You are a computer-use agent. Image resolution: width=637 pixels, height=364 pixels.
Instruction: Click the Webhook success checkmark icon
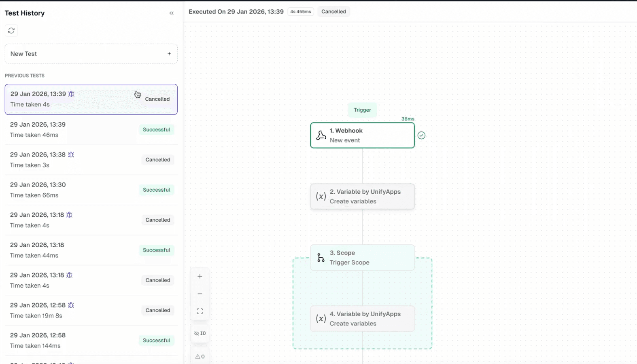point(421,135)
